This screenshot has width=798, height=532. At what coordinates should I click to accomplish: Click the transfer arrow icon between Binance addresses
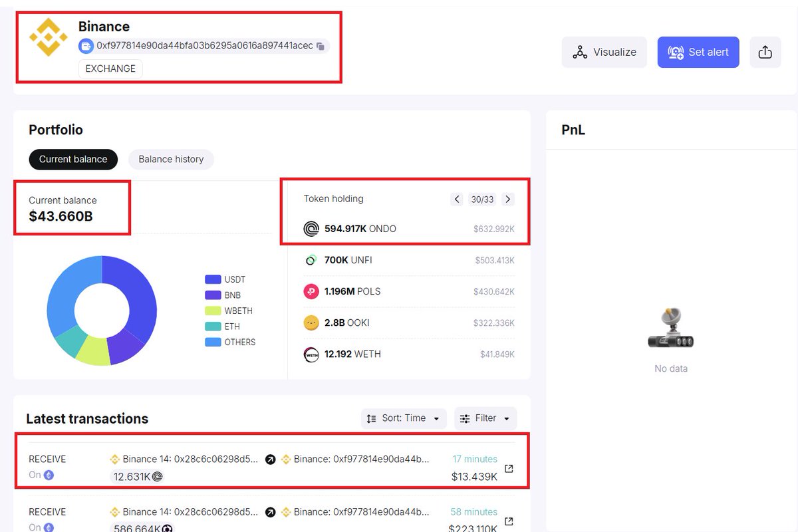269,459
